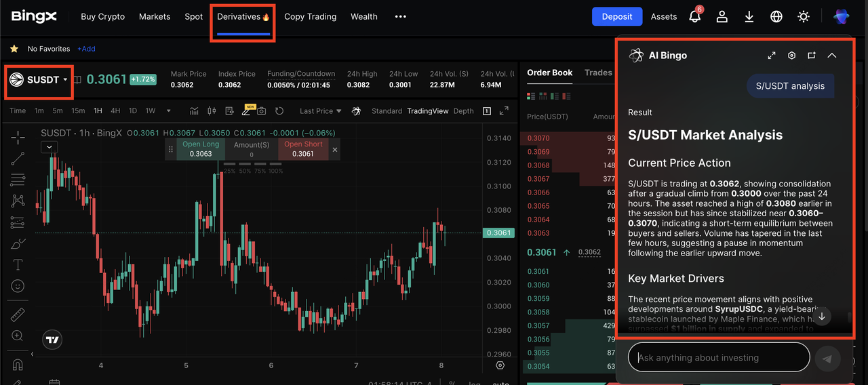
Task: Change candlestick chart style
Action: coord(212,111)
